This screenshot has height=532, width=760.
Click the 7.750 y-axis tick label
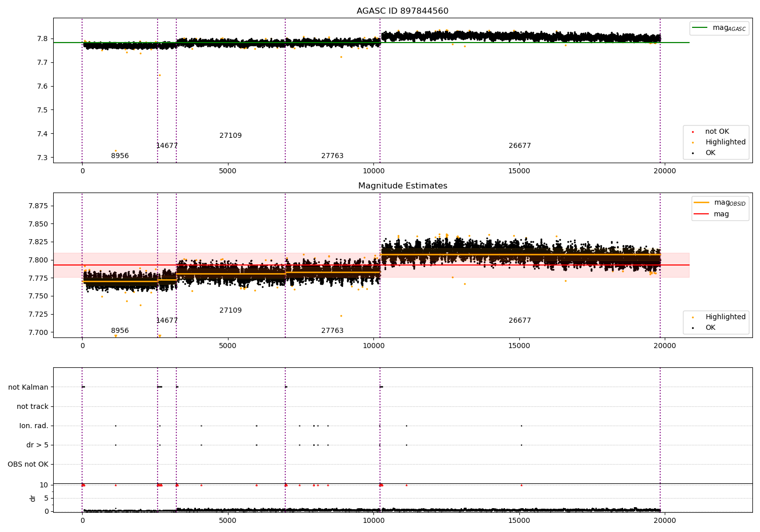pos(39,296)
